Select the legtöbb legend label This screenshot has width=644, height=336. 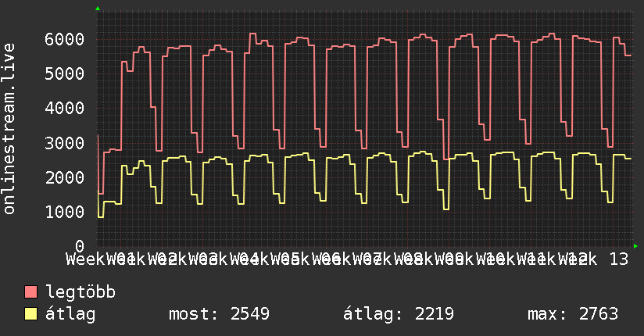80,292
